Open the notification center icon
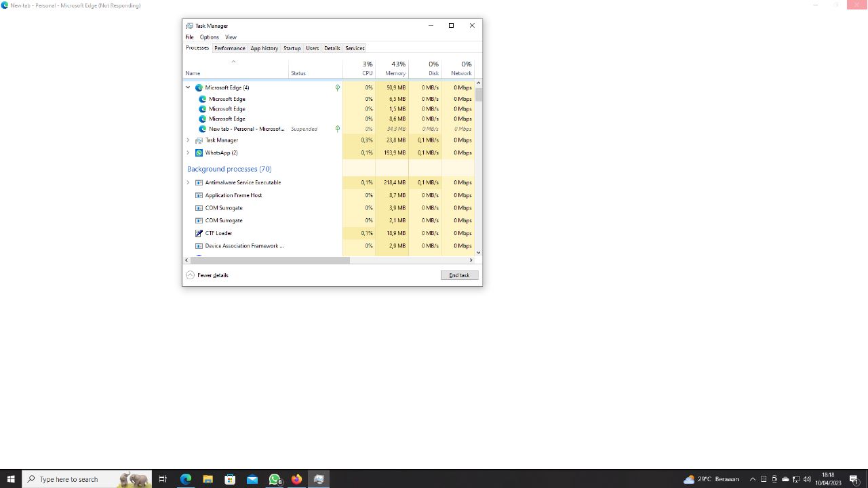Viewport: 868px width, 488px height. pyautogui.click(x=854, y=479)
